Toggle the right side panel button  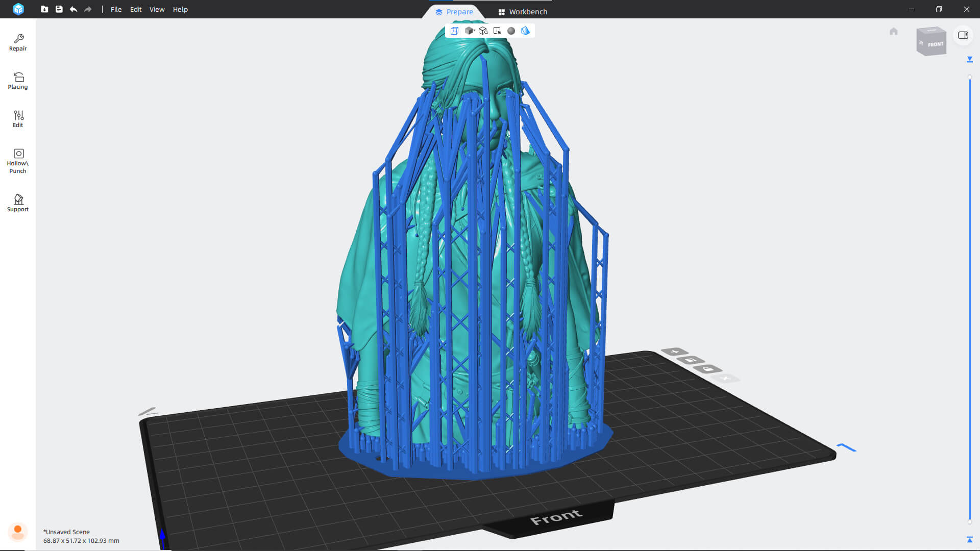point(963,35)
